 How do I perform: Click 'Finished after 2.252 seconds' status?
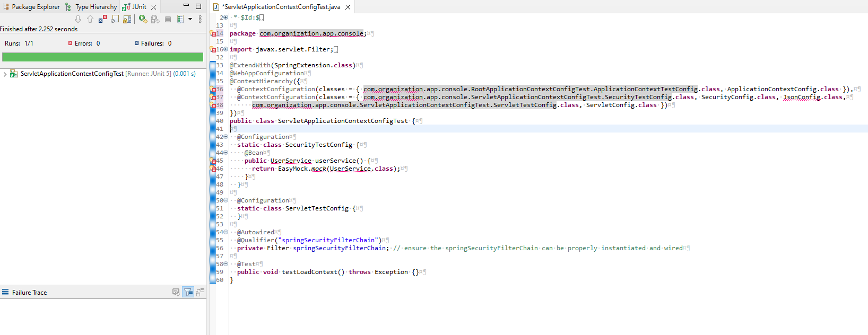point(39,29)
